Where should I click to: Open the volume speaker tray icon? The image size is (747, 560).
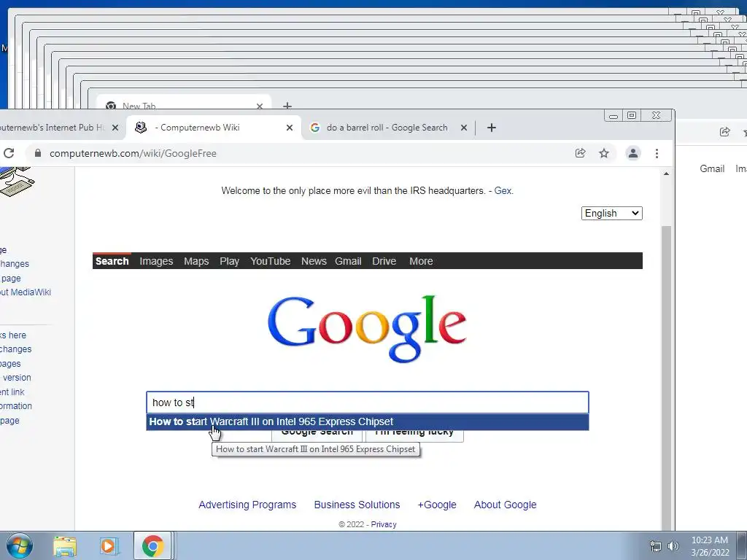673,546
